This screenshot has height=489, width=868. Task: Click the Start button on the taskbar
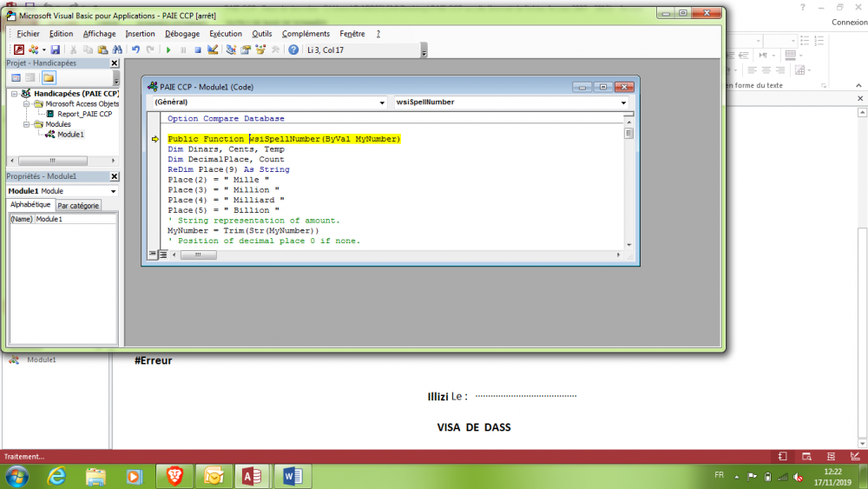click(x=17, y=476)
